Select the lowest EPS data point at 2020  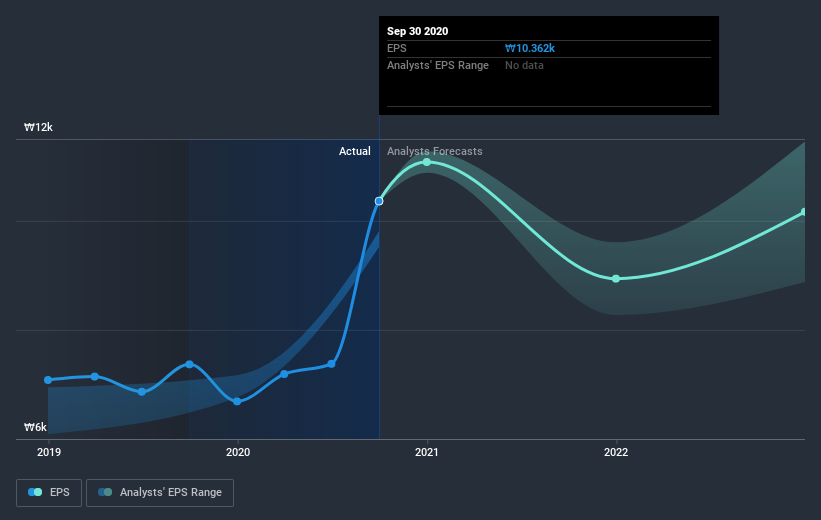[237, 401]
